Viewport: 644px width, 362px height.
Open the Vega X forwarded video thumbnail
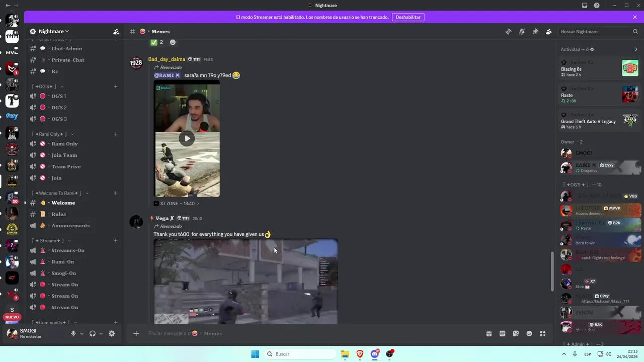tap(246, 281)
